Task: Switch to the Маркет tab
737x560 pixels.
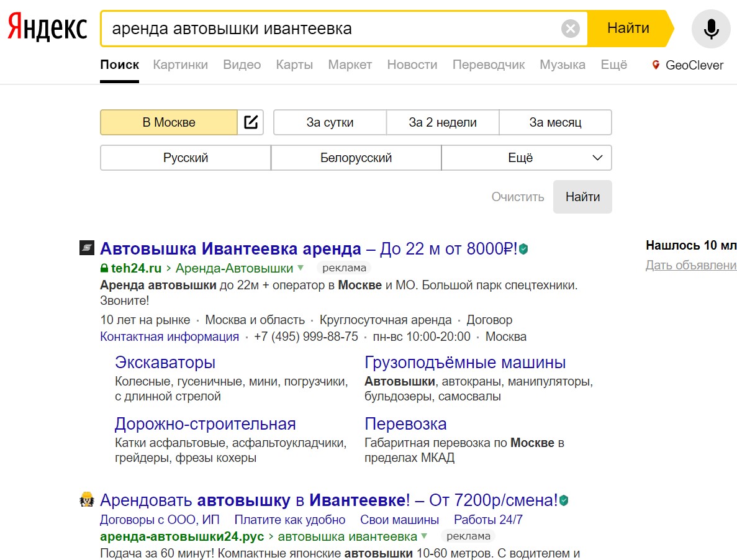Action: 350,65
